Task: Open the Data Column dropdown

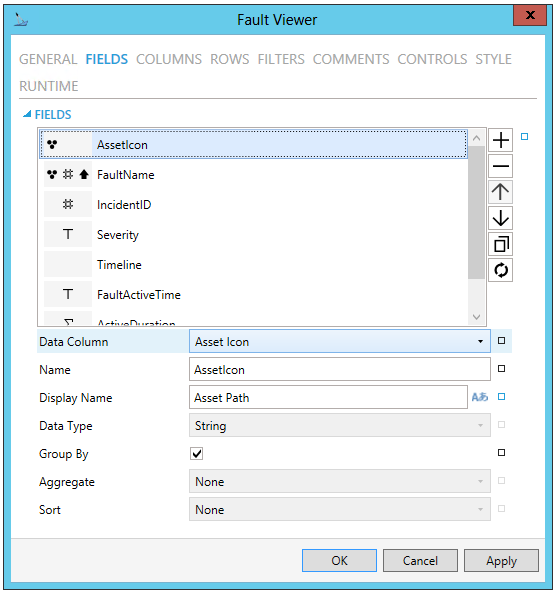Action: (340, 341)
